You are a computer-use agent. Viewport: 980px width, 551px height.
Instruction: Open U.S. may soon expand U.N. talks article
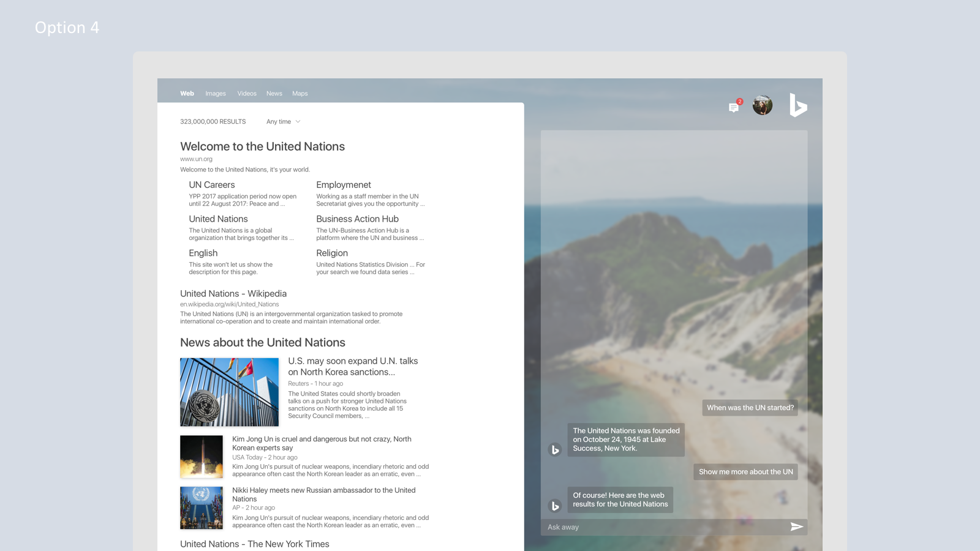coord(353,367)
